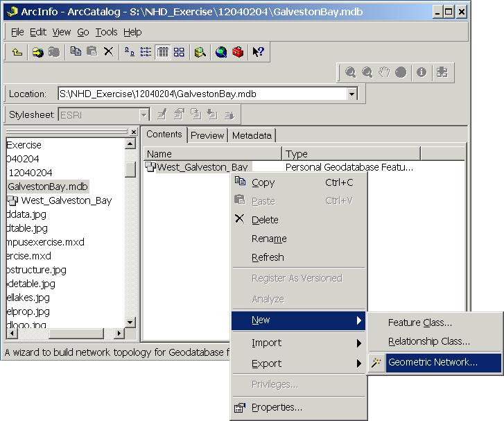
Task: Click the What's This help icon
Action: pos(258,52)
